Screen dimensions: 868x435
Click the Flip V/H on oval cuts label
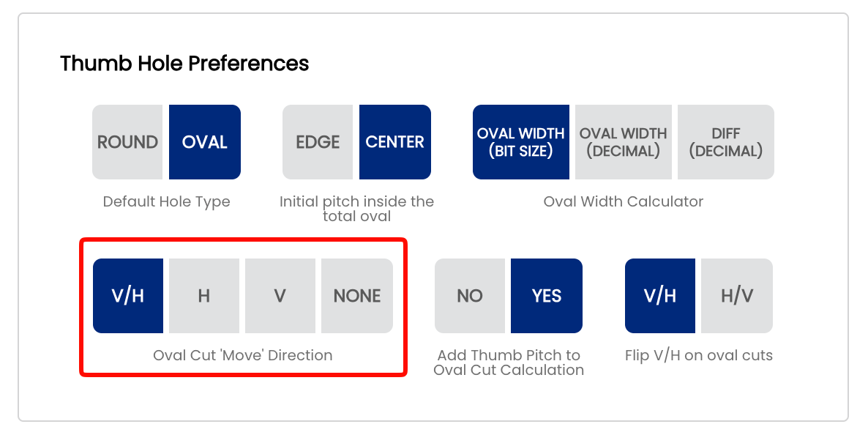point(699,355)
